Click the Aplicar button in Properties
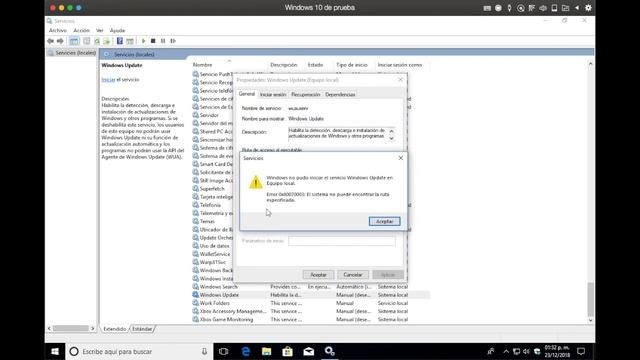640x360 pixels. [x=388, y=275]
